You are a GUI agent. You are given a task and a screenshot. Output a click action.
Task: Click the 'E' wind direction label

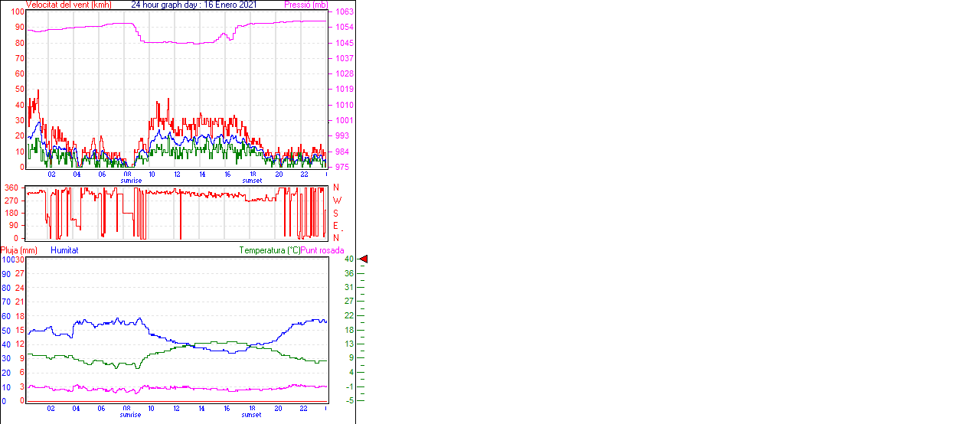pyautogui.click(x=336, y=225)
